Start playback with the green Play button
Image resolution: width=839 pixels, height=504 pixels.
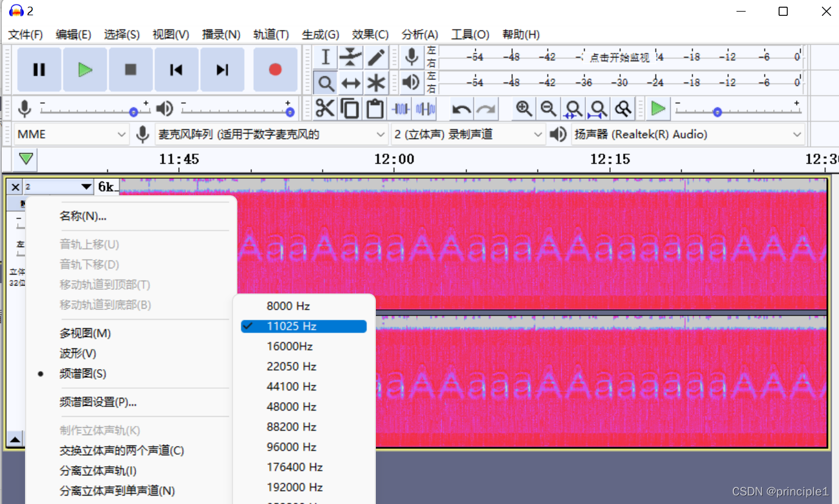click(85, 70)
